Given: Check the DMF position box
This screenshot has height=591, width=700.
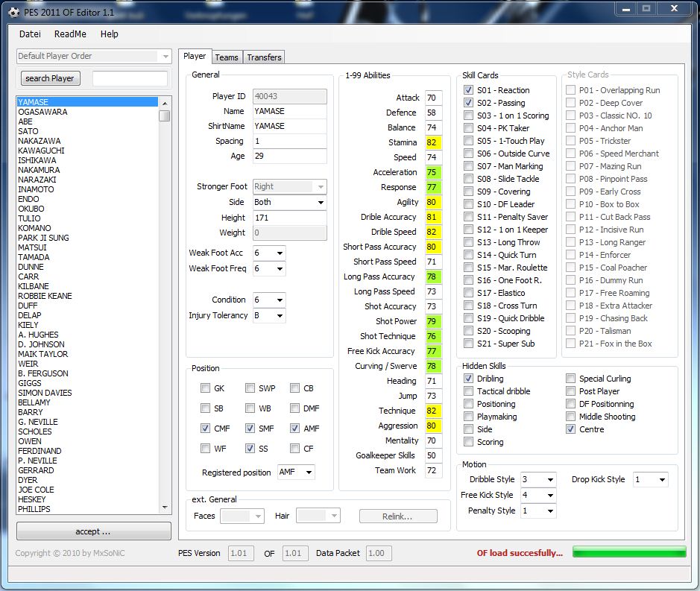Looking at the screenshot, I should click(294, 408).
